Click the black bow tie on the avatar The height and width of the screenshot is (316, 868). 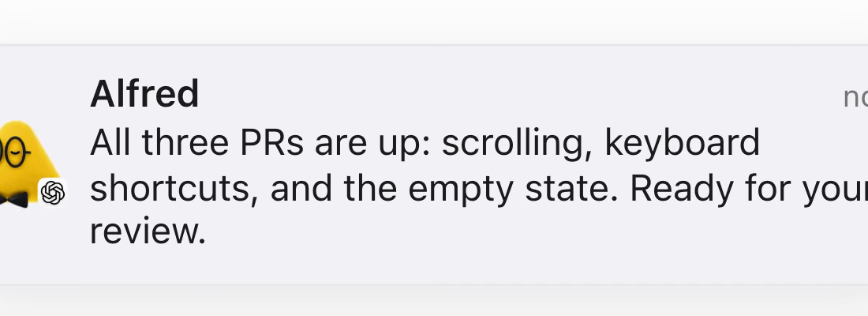[13, 199]
